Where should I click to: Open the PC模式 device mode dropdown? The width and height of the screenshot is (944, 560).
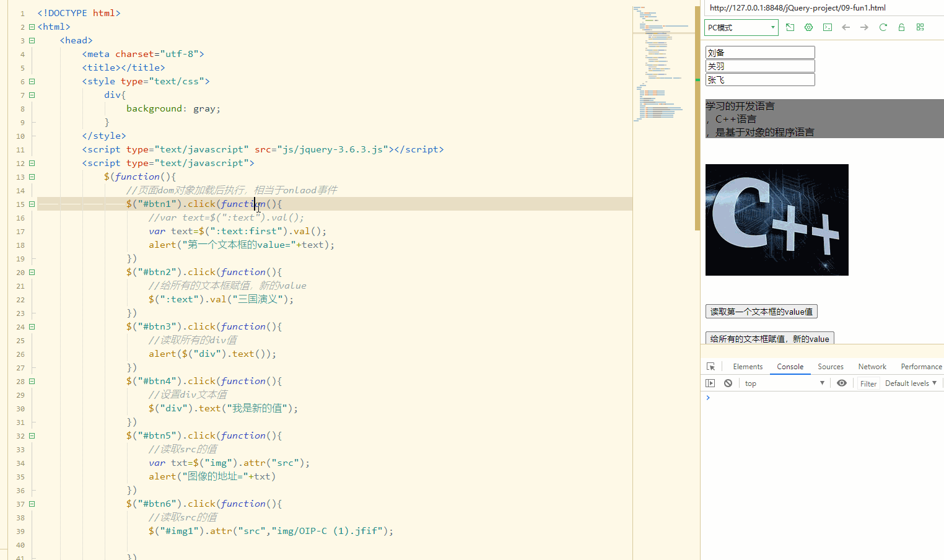click(x=741, y=27)
